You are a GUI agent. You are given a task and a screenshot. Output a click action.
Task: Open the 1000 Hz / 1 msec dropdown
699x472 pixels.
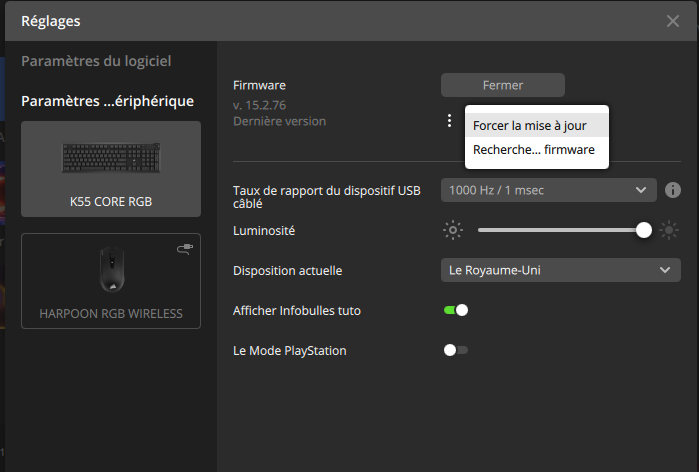tap(549, 190)
